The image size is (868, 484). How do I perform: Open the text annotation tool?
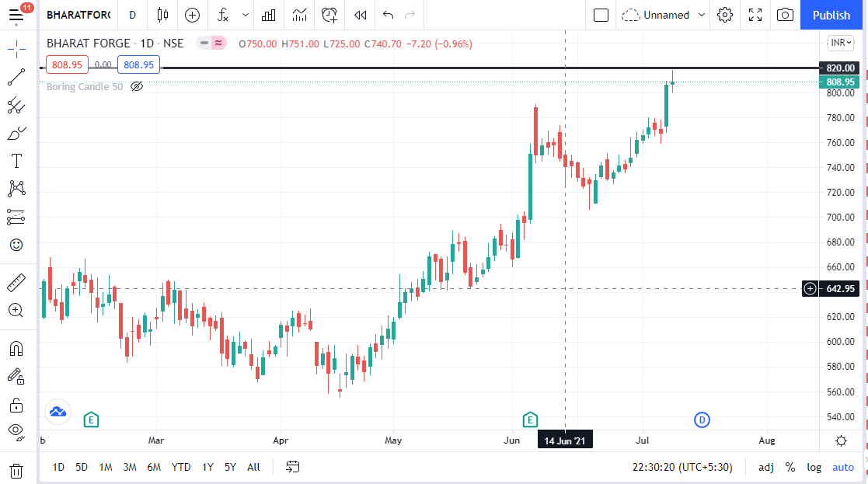coord(16,161)
